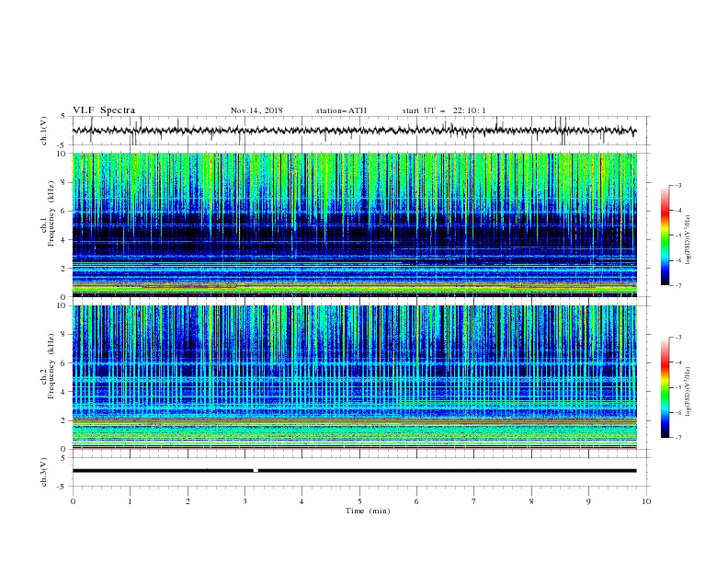
Task: Click the "-6" label on ch.1 colorbar
Action: [x=678, y=260]
